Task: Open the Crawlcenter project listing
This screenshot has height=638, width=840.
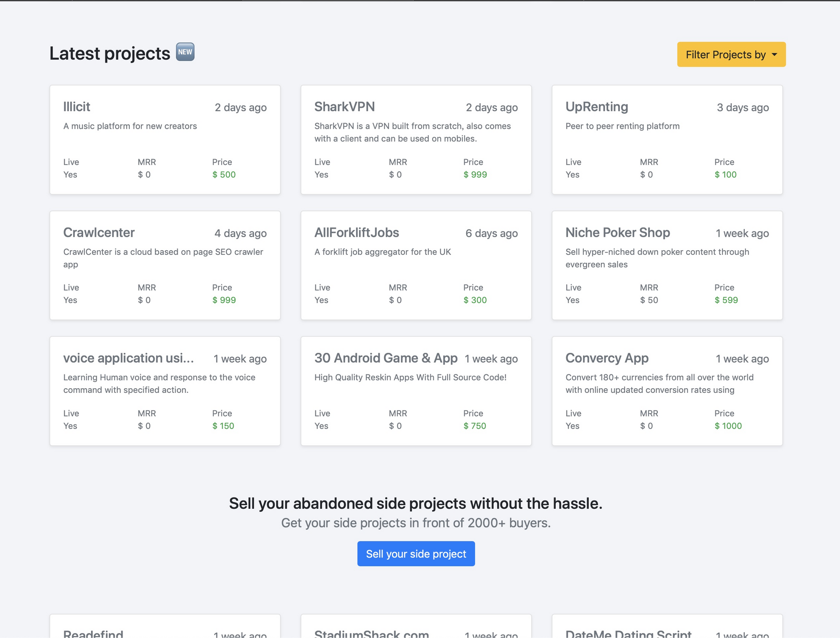Action: [x=99, y=233]
